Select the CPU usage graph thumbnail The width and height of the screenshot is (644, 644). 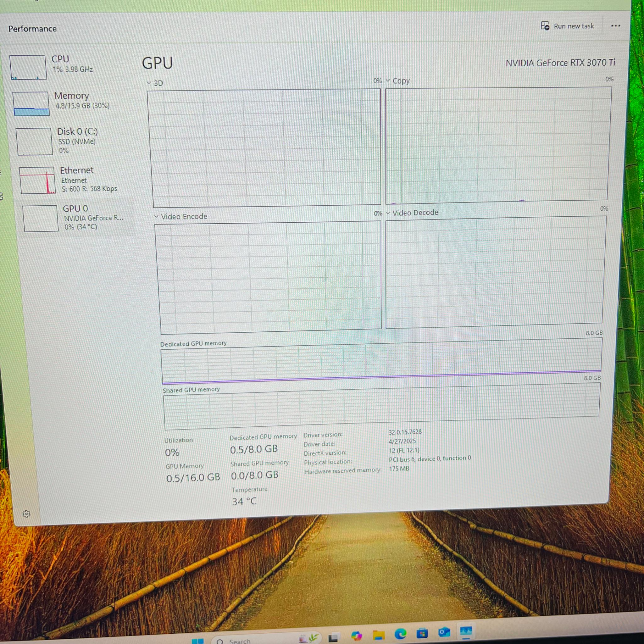[28, 67]
